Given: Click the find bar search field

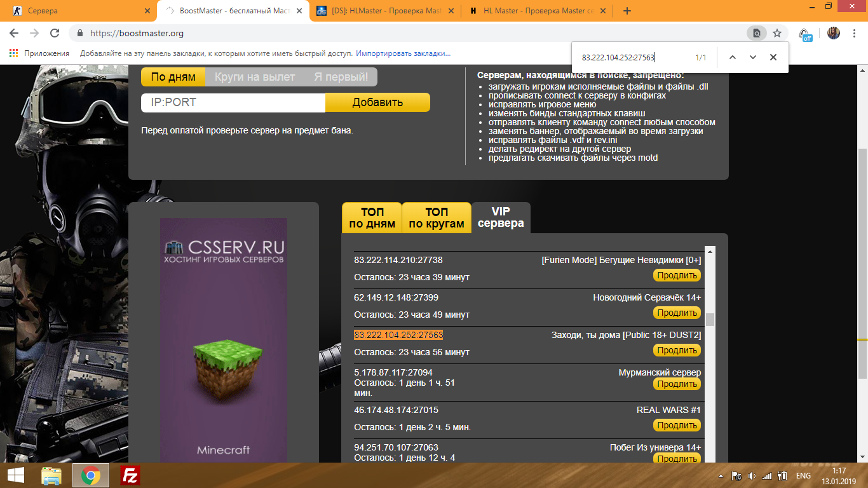Looking at the screenshot, I should 635,57.
